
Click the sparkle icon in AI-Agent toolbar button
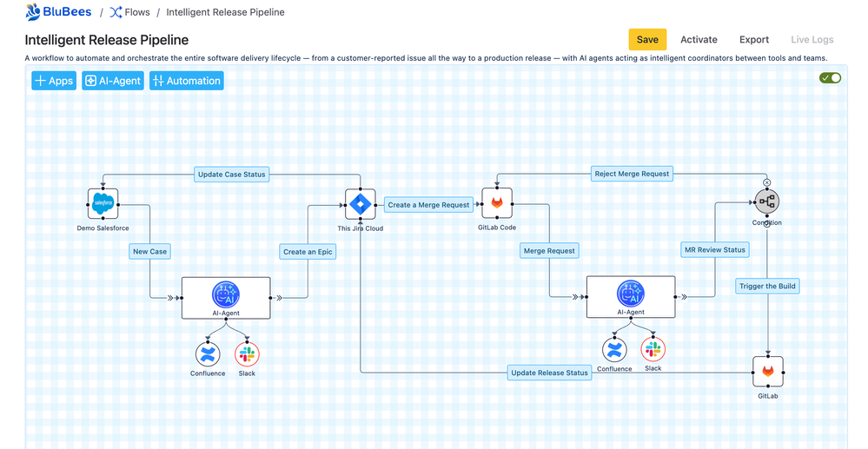coord(90,81)
